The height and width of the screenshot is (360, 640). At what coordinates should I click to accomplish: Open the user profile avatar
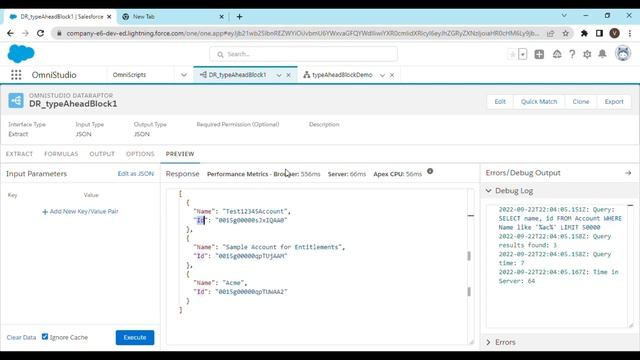(623, 53)
